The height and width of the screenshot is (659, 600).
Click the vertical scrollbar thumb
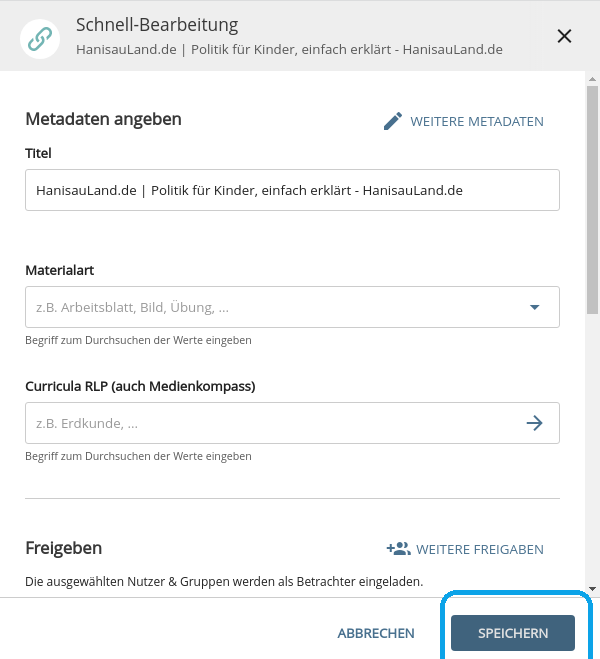click(x=592, y=200)
